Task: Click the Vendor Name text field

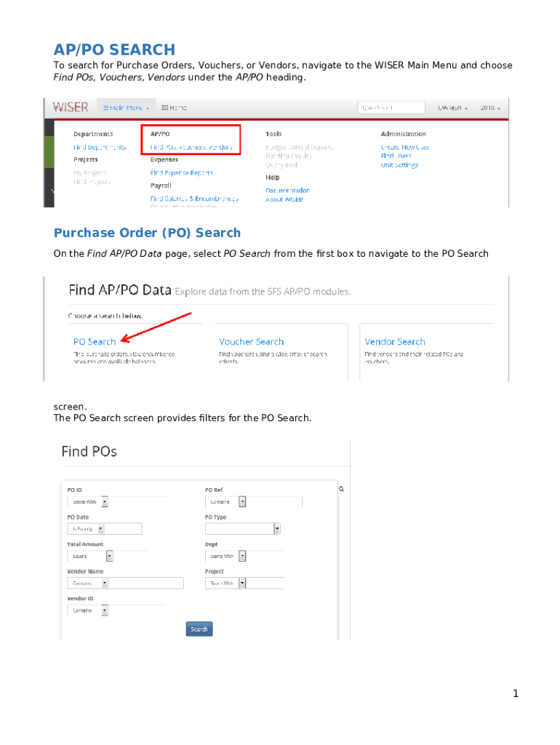Action: click(x=147, y=583)
